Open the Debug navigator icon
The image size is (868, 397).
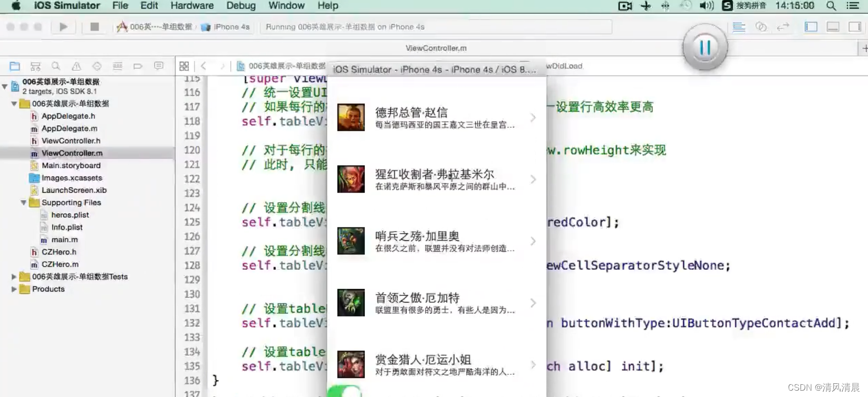tap(118, 66)
